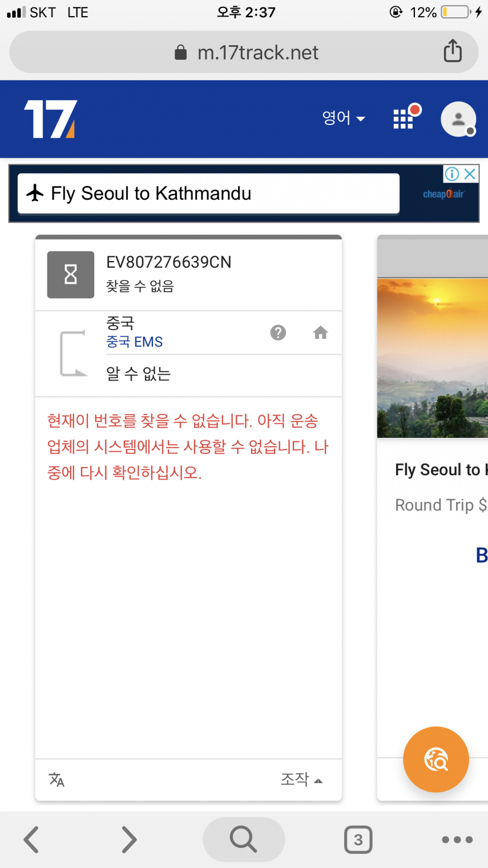Open the browser tabs switcher
This screenshot has height=868, width=488.
click(x=358, y=840)
